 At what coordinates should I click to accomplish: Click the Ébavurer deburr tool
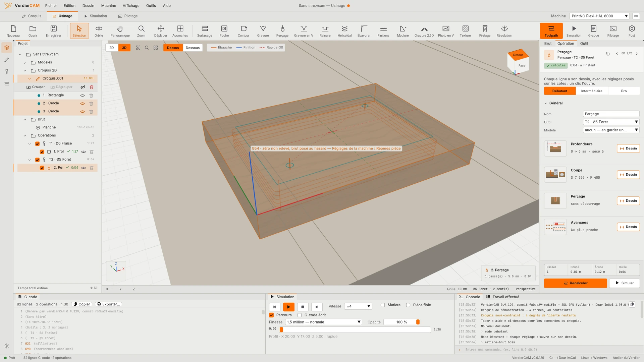tap(364, 31)
